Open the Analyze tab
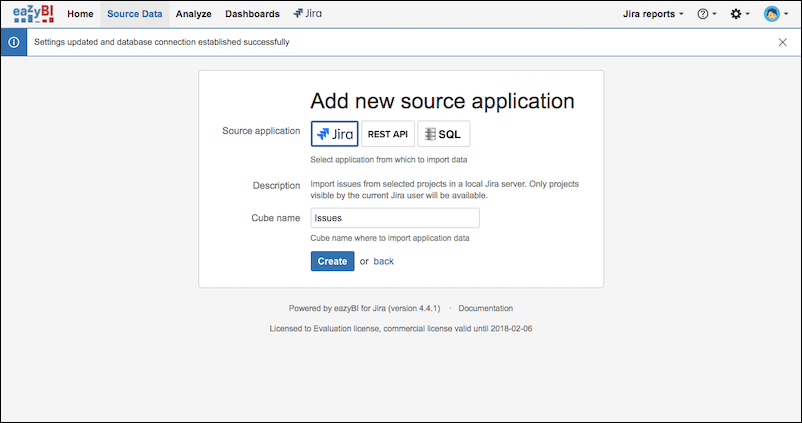Image resolution: width=802 pixels, height=423 pixels. click(x=193, y=14)
